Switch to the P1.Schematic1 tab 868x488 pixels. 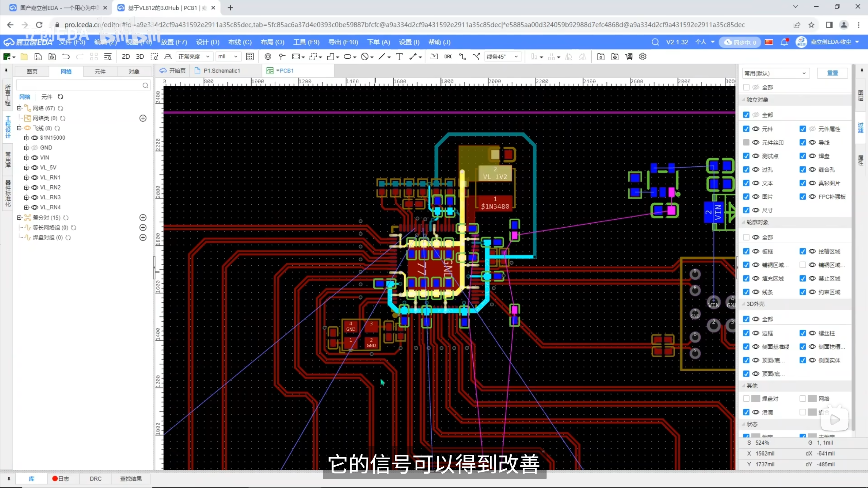point(221,70)
